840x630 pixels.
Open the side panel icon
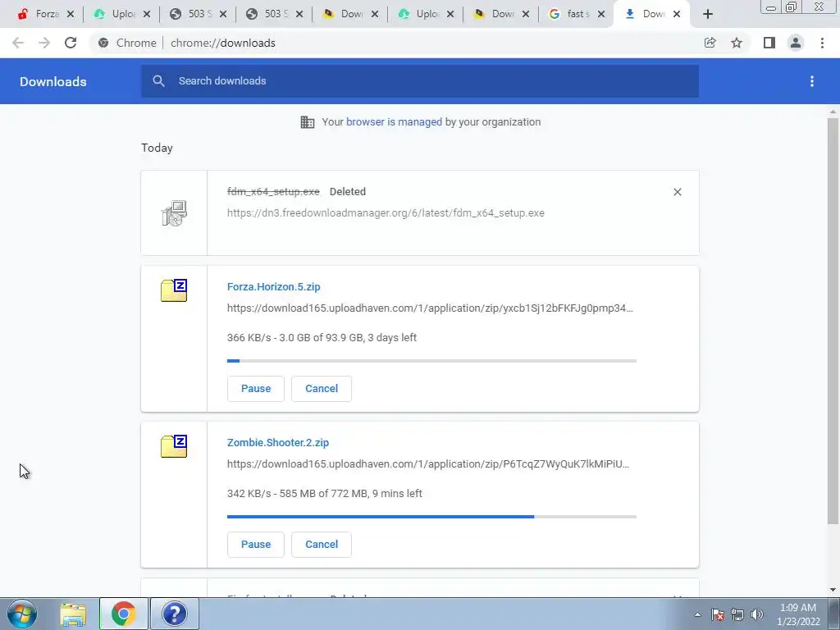click(x=769, y=43)
